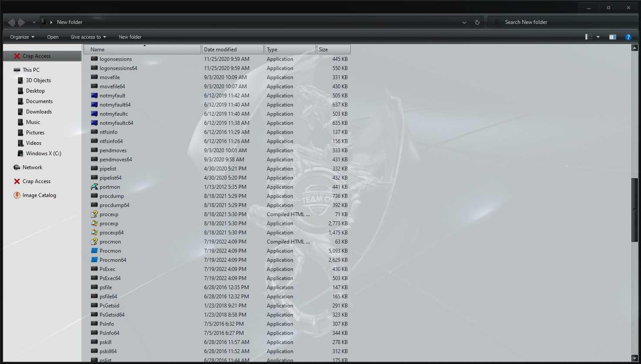Viewport: 641px width, 364px height.
Task: Open 3D Objects in the sidebar
Action: click(38, 80)
